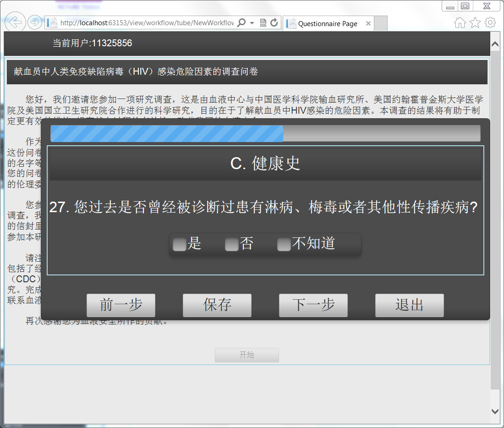This screenshot has width=504, height=428.
Task: Click the C. 健康史 section header
Action: point(265,164)
